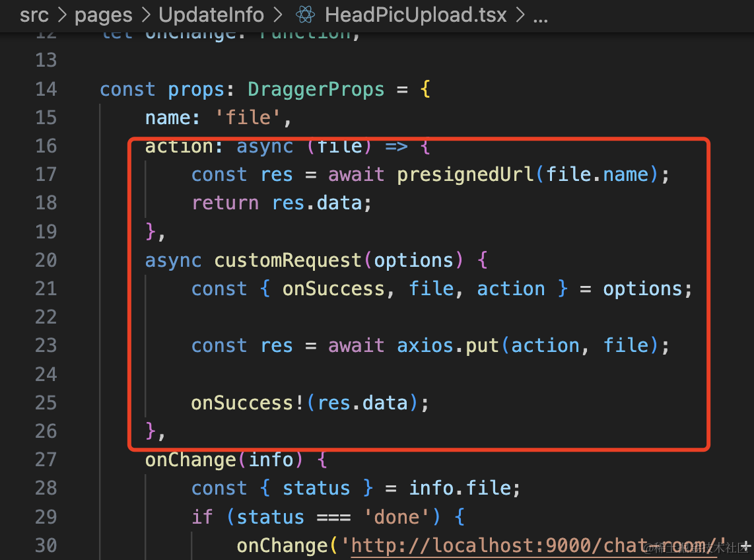Open the src breadcrumb folder

click(x=34, y=15)
